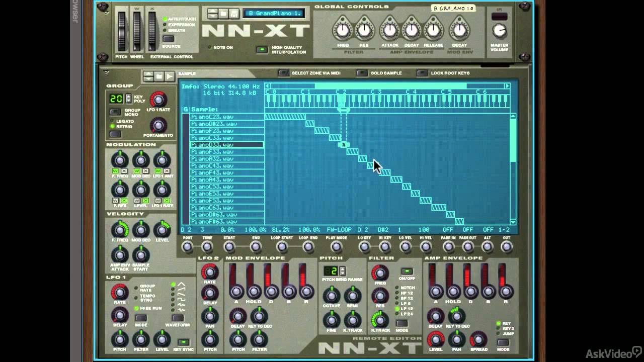Toggle the Group Mono button
The height and width of the screenshot is (362, 644).
[x=115, y=112]
